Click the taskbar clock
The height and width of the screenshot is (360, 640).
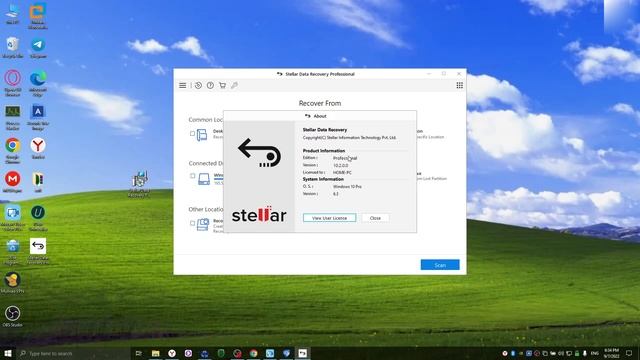(x=611, y=353)
